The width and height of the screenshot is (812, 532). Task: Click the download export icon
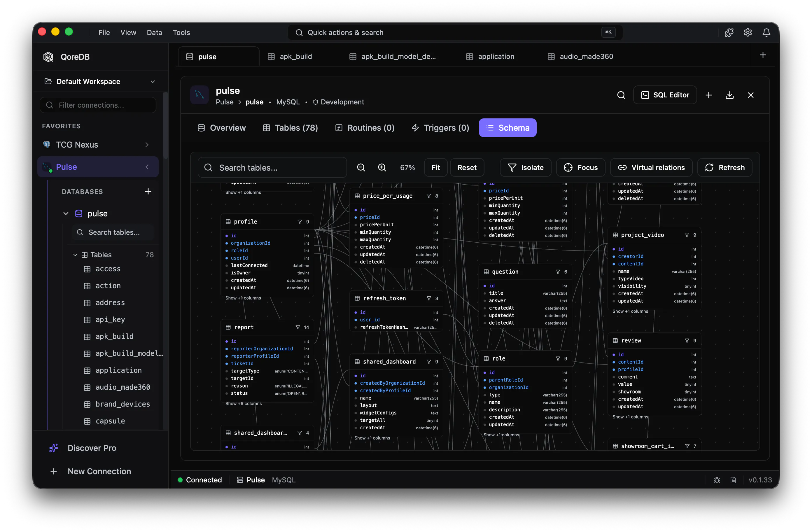729,95
